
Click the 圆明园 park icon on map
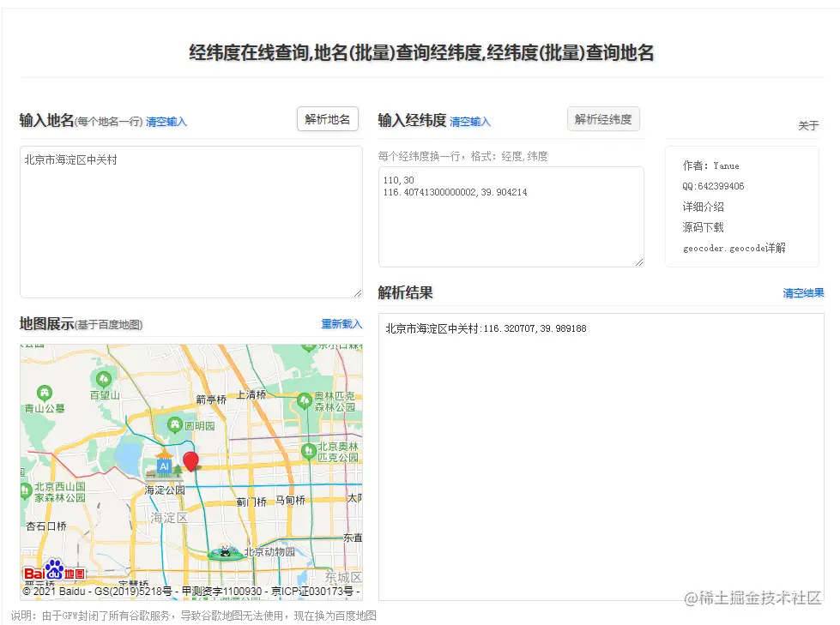coord(175,425)
